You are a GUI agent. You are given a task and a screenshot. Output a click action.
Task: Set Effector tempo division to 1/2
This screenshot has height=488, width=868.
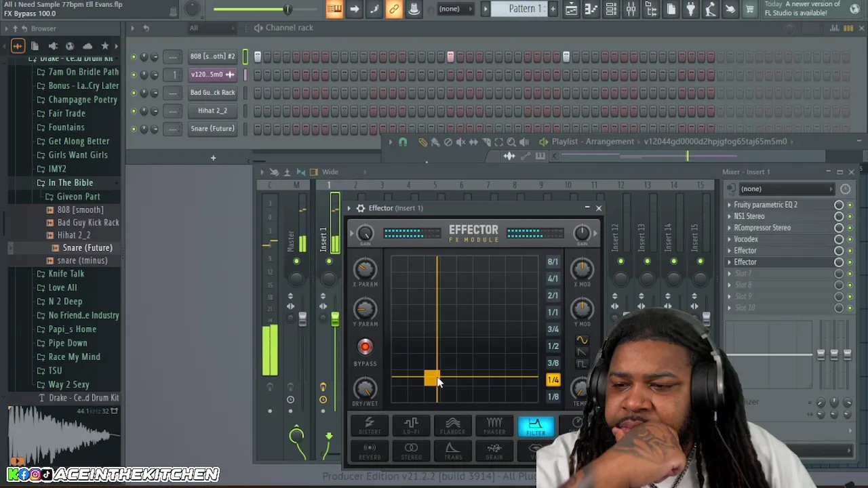pyautogui.click(x=553, y=346)
